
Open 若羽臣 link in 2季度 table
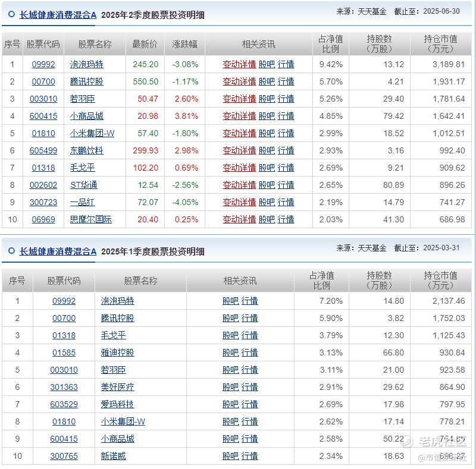pos(82,99)
